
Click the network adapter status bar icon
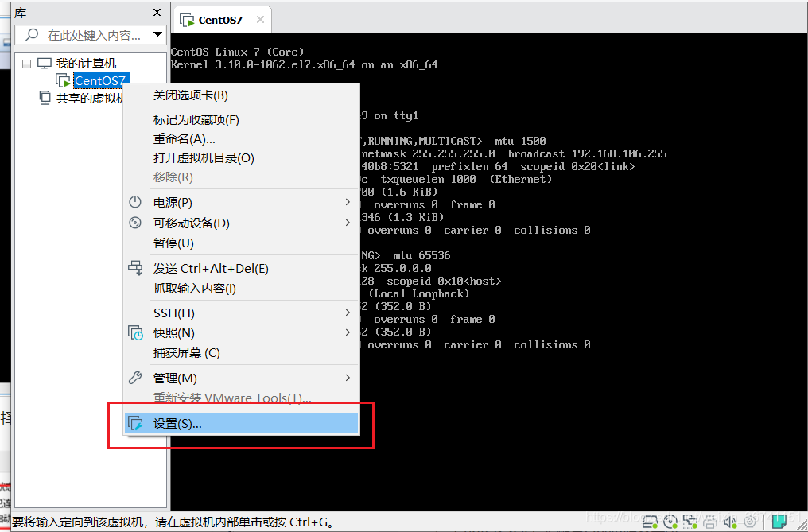[x=690, y=522]
